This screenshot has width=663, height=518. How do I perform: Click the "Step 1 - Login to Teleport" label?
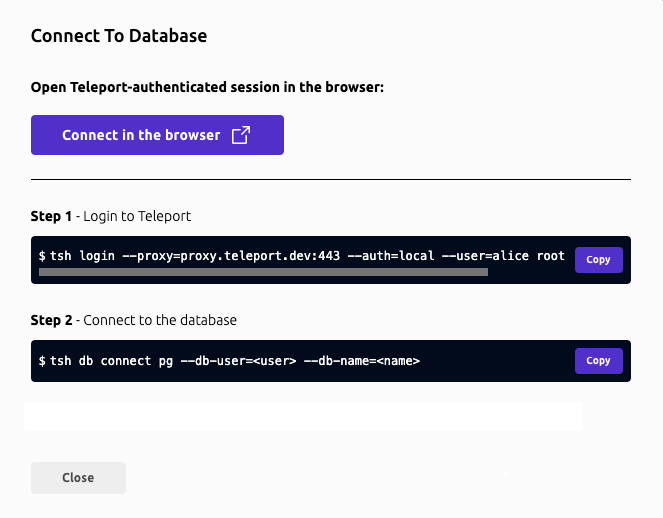pyautogui.click(x=111, y=216)
